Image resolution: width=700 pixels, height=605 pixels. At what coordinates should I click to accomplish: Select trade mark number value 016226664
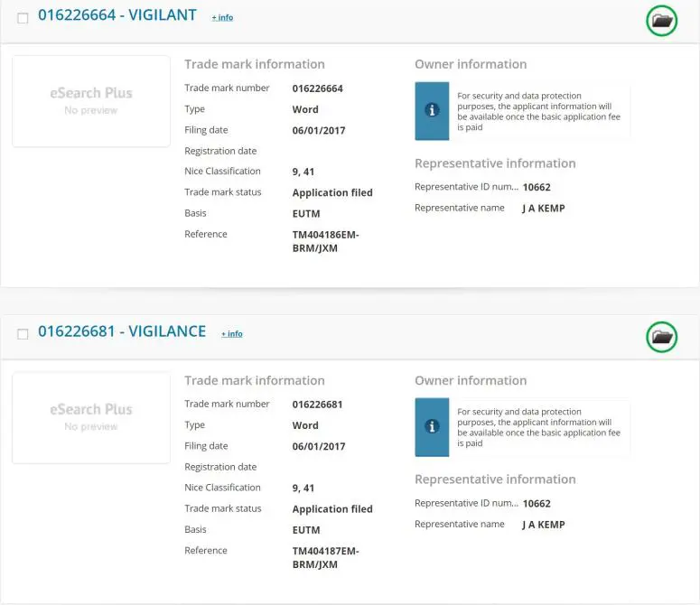317,88
